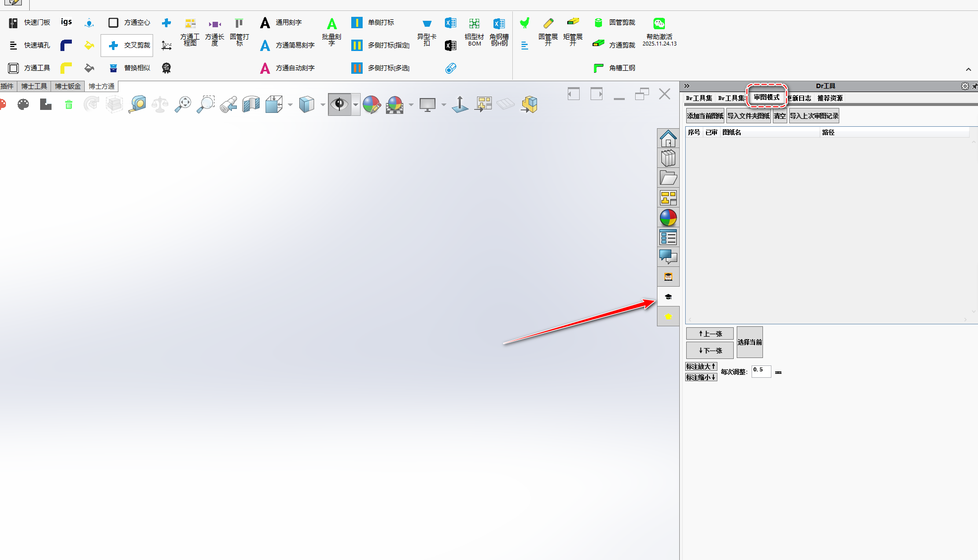The width and height of the screenshot is (978, 560).
Task: Click the 方通空心 tool
Action: tap(129, 23)
